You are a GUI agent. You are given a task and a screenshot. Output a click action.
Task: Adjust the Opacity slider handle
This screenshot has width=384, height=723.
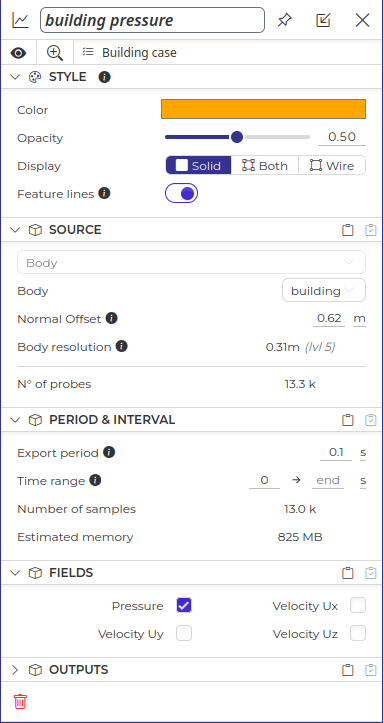237,137
